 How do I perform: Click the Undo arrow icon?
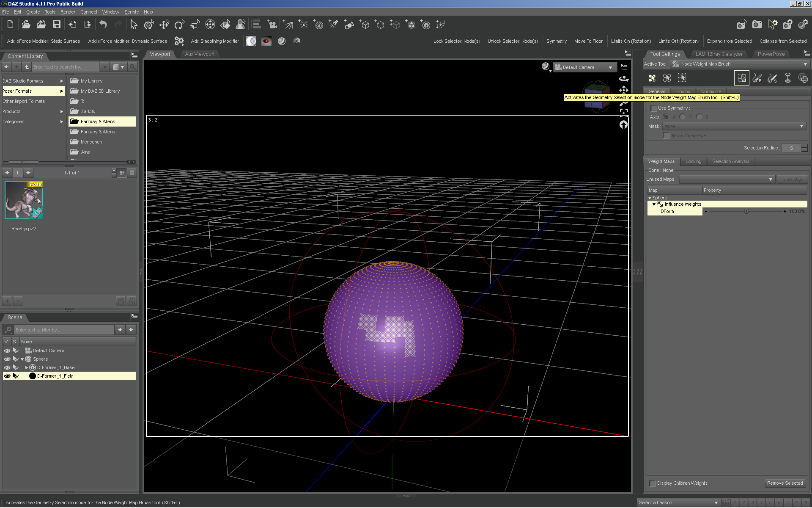pyautogui.click(x=103, y=25)
